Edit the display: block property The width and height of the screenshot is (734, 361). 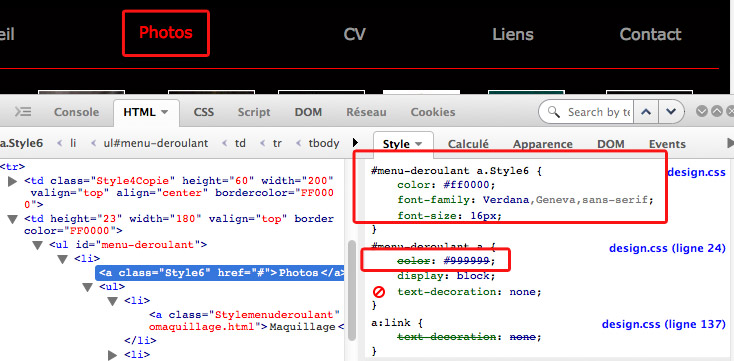(x=446, y=276)
